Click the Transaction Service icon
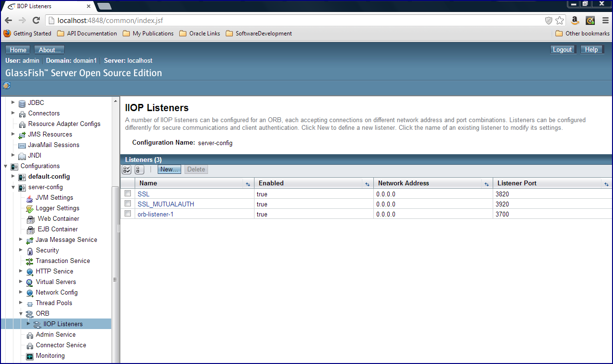Image resolution: width=613 pixels, height=364 pixels. point(30,261)
